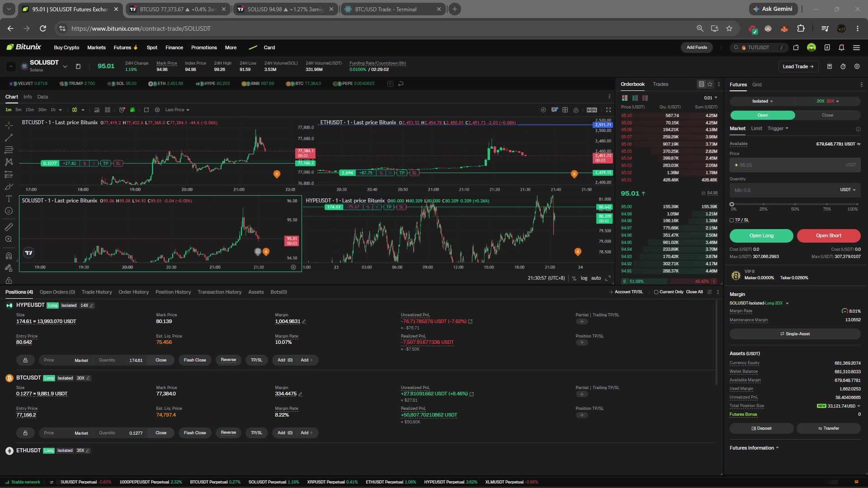868x488 pixels.
Task: Toggle percent scale on chart
Action: (x=574, y=278)
